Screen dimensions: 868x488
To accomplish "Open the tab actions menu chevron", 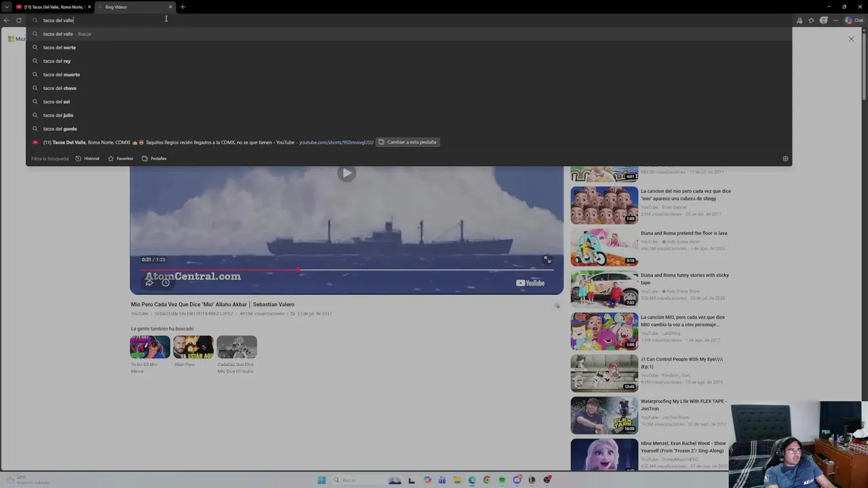I will point(6,7).
